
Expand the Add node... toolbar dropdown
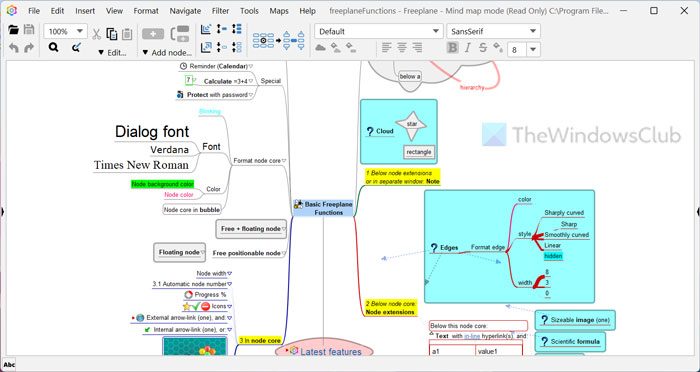(x=167, y=53)
